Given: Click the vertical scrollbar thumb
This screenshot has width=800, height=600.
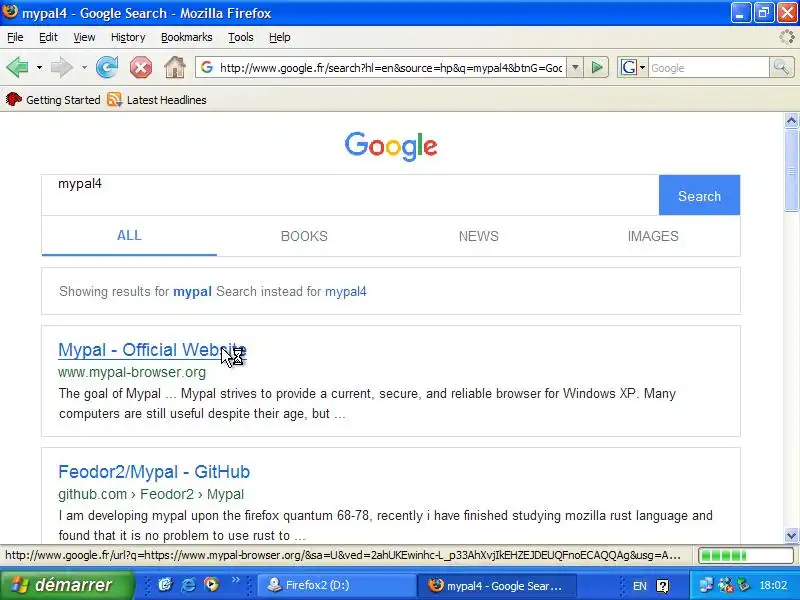Looking at the screenshot, I should click(x=791, y=170).
